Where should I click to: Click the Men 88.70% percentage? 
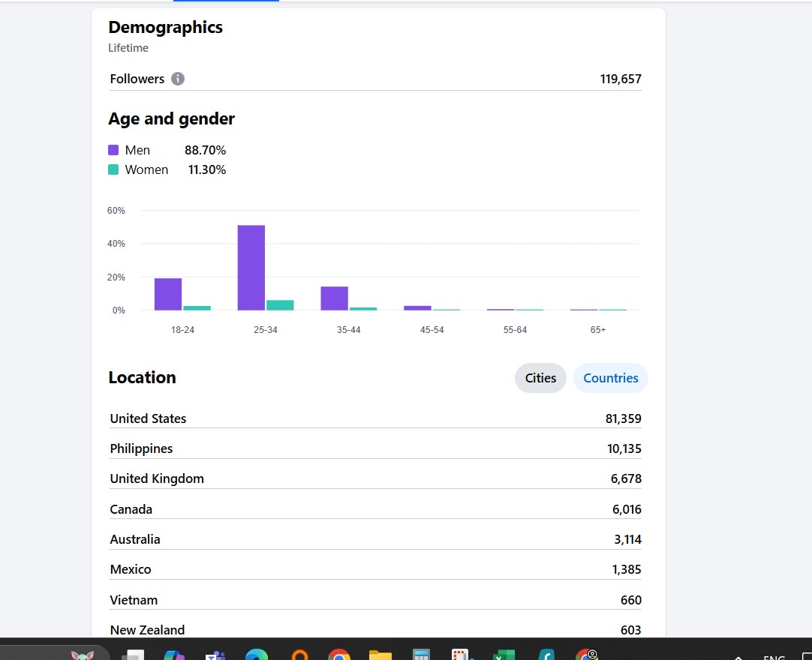coord(205,150)
